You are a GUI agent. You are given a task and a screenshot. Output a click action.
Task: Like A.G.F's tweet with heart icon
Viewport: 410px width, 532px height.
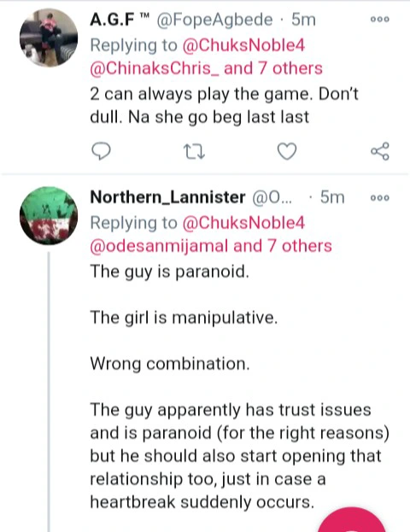click(287, 151)
